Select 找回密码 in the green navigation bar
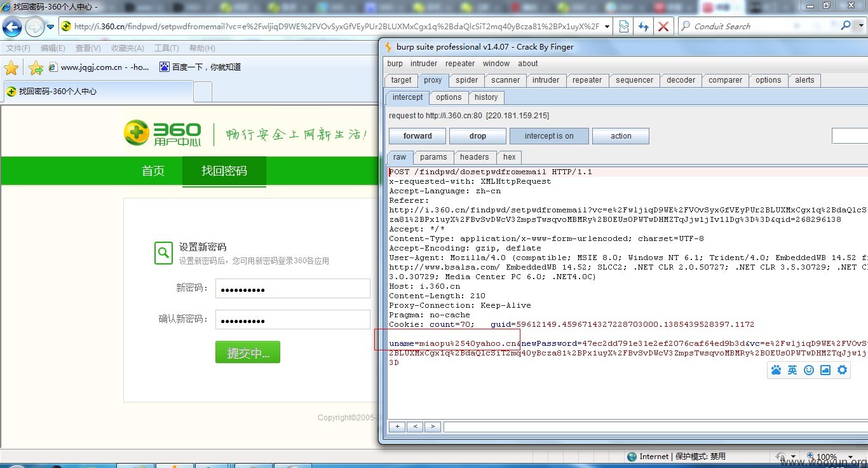Screen dimensions: 868x468 pos(224,171)
